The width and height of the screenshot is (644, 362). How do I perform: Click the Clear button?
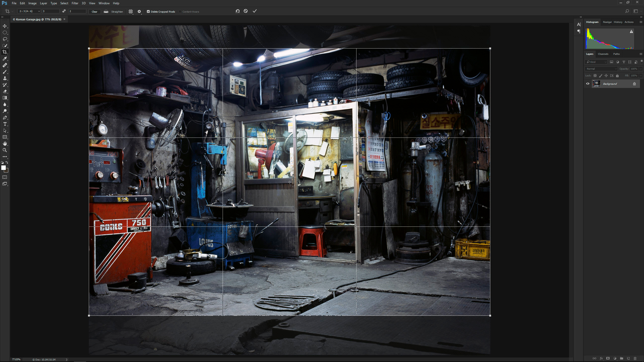[94, 12]
